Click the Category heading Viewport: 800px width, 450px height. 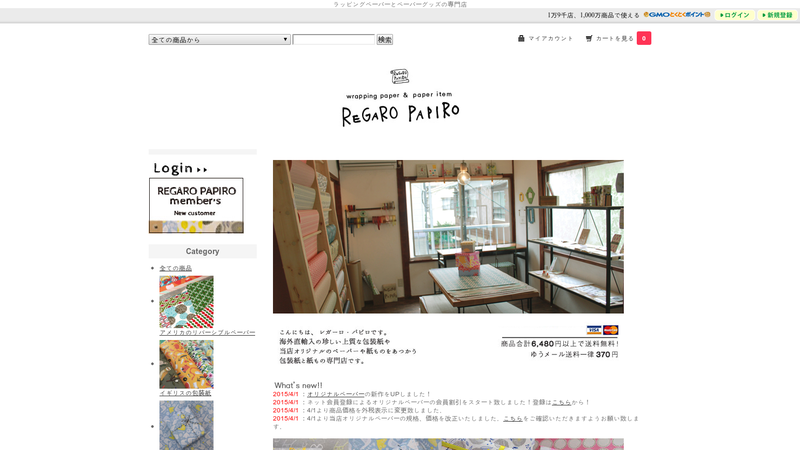203,251
